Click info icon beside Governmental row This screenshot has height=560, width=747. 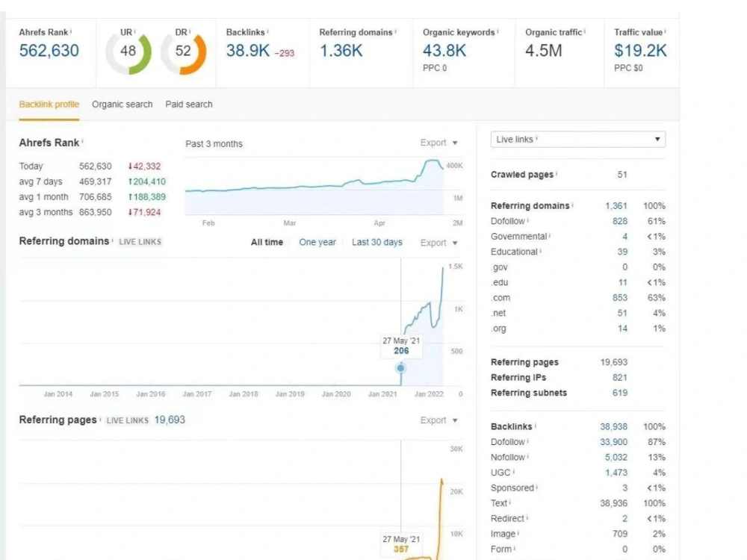click(x=549, y=235)
